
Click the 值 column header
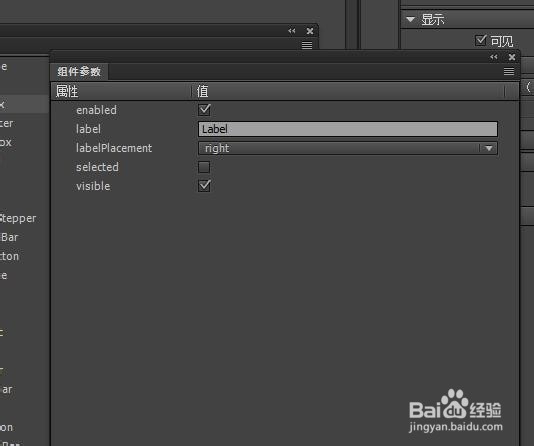(x=347, y=91)
